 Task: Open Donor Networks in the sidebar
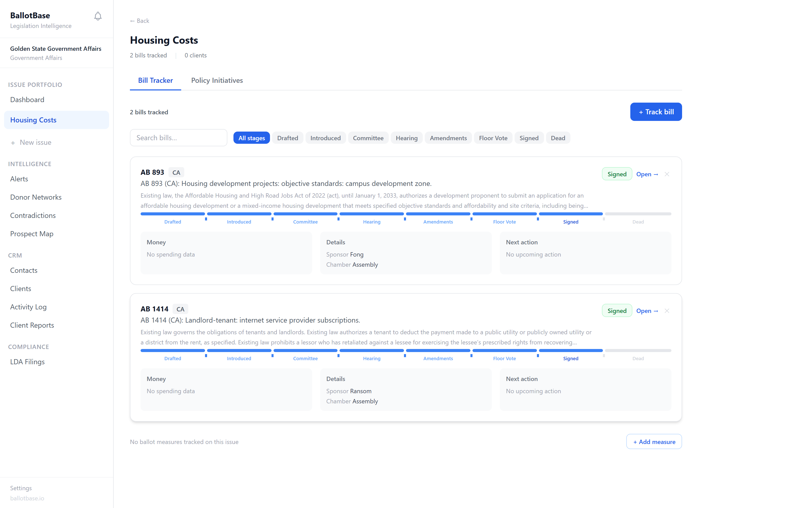(56, 197)
